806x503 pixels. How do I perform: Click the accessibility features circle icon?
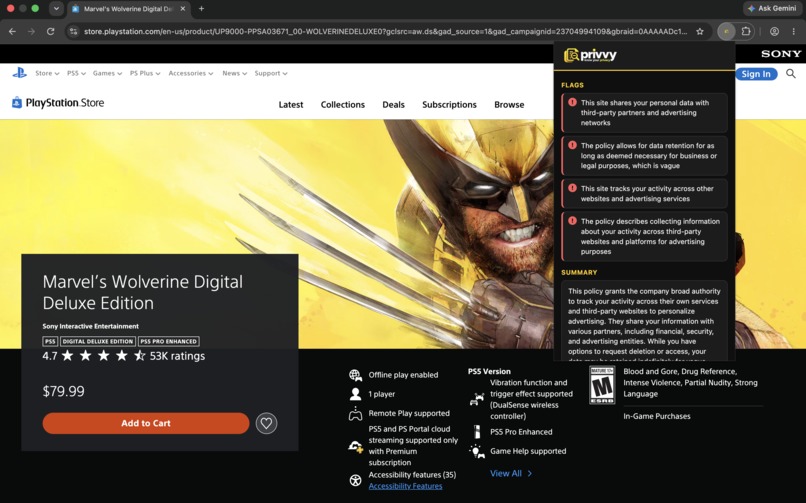click(355, 480)
